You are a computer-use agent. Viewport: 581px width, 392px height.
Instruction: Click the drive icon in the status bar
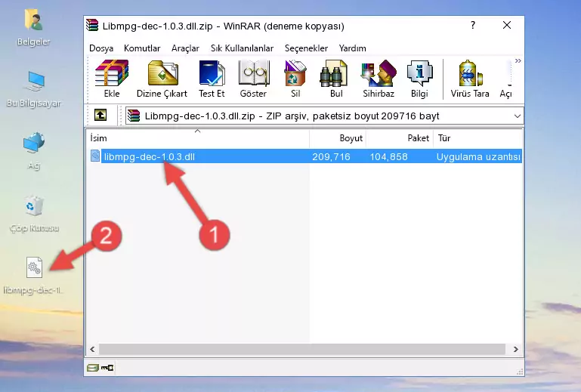pos(92,368)
